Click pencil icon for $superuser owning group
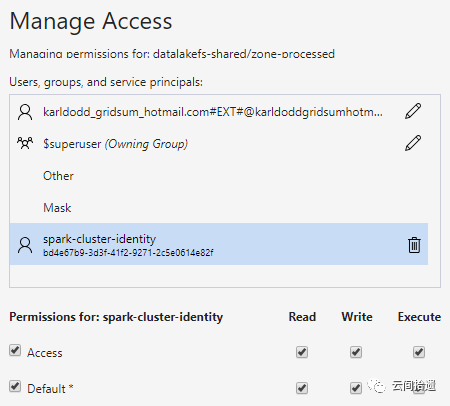 coord(413,143)
